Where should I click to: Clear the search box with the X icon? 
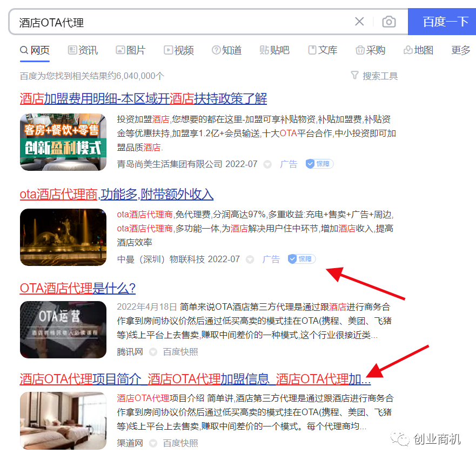click(359, 22)
